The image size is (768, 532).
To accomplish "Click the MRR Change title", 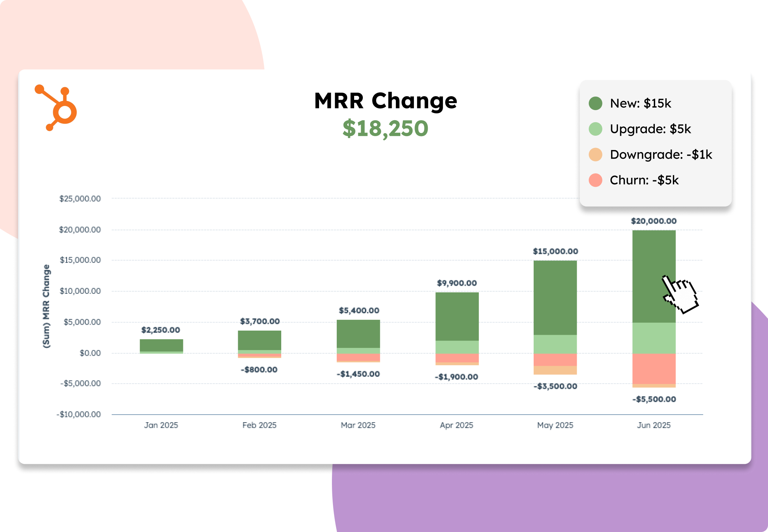I will coord(385,101).
